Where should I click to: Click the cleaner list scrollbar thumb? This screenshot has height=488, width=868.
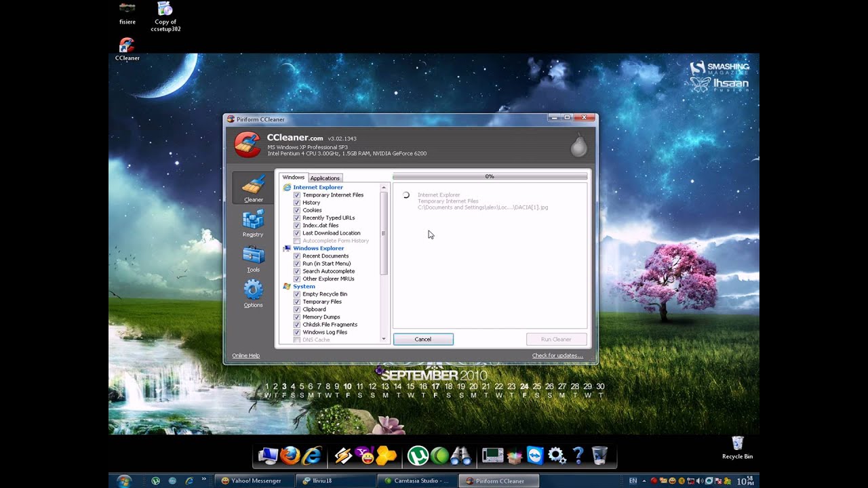point(384,233)
